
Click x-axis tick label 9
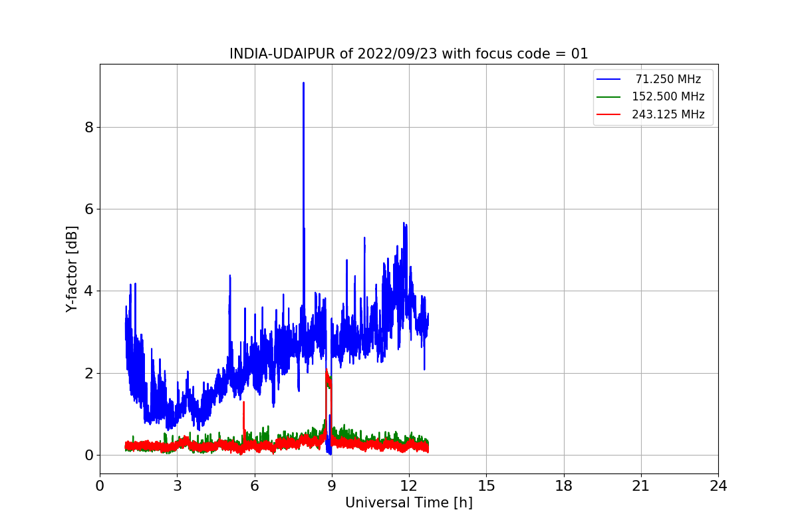[332, 486]
